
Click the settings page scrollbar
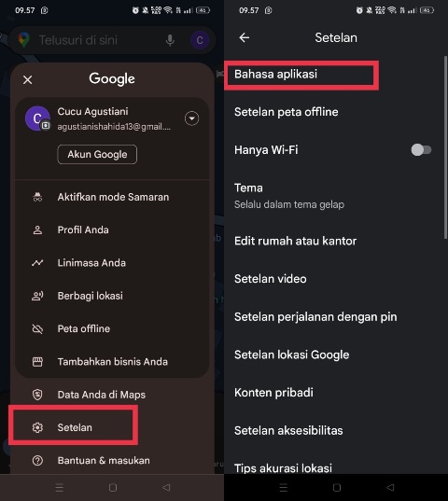click(x=445, y=147)
